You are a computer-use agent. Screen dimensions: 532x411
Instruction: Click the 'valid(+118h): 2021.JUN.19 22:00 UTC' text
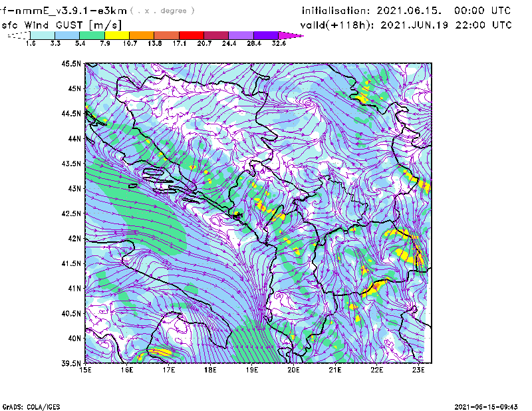[406, 25]
